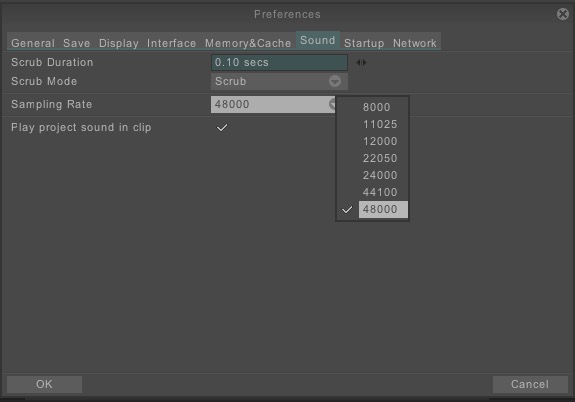
Task: Select the Sound tab
Action: [318, 40]
